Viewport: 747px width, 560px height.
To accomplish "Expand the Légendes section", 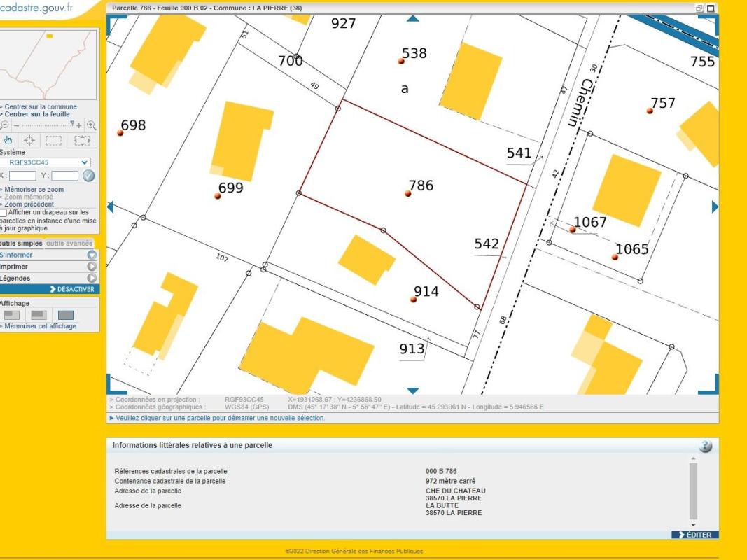I will (x=90, y=278).
